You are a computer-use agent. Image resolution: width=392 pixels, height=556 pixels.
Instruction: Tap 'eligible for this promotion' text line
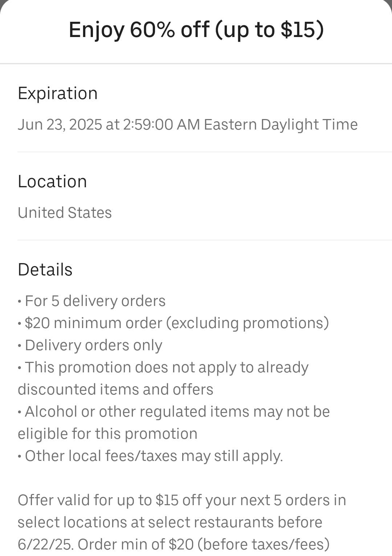(107, 434)
